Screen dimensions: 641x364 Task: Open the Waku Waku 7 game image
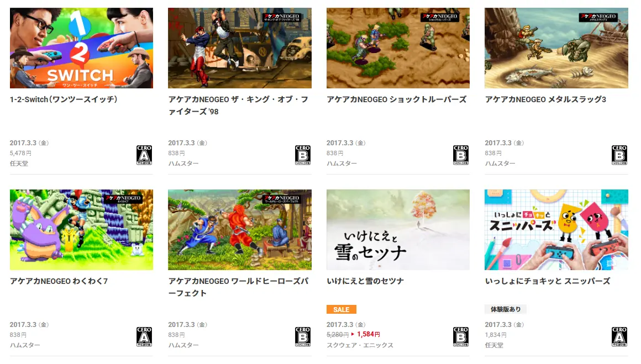(x=81, y=230)
